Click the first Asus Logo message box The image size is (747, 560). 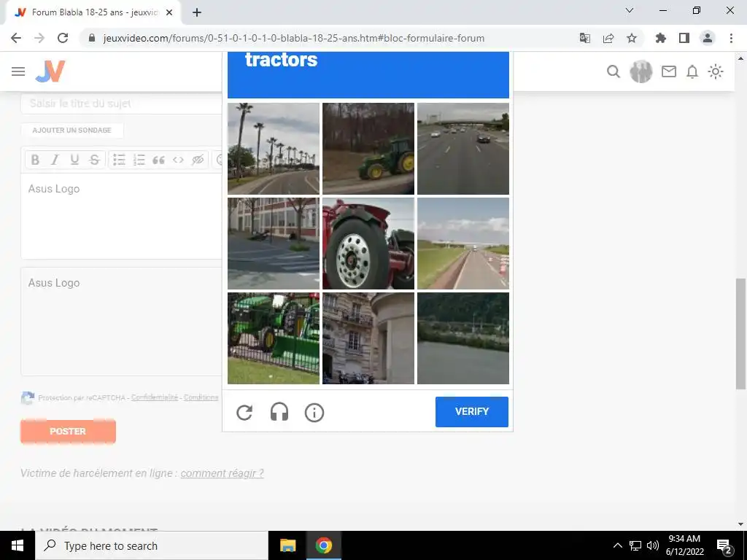122,216
